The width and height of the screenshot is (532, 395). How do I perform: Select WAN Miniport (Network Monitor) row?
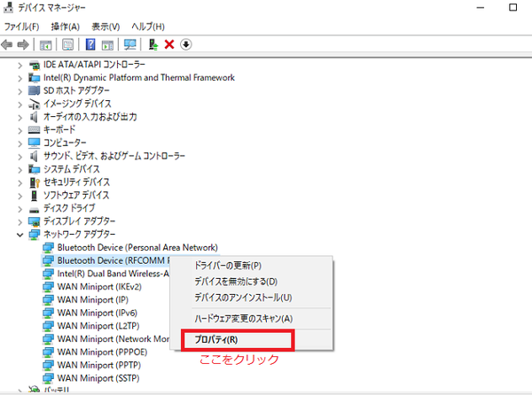pos(113,339)
